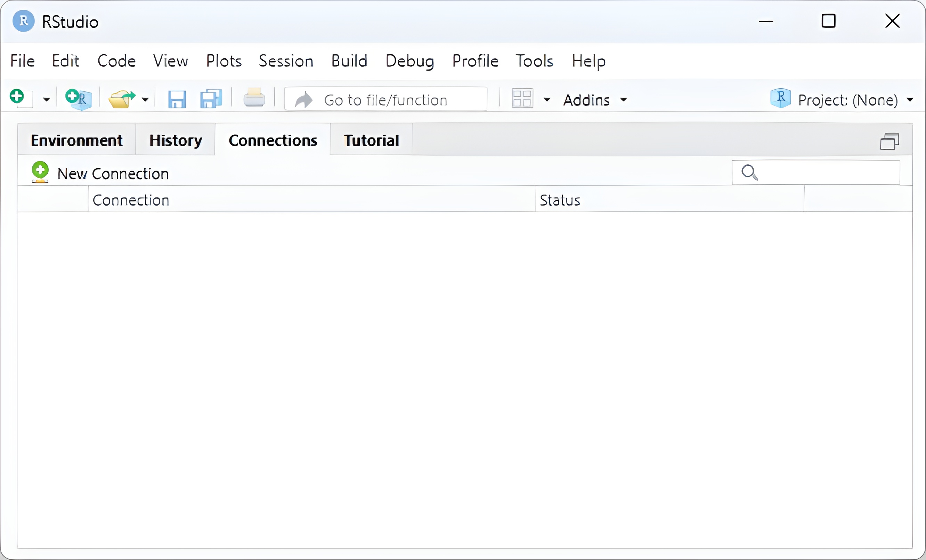Click the Print document icon

pos(254,98)
